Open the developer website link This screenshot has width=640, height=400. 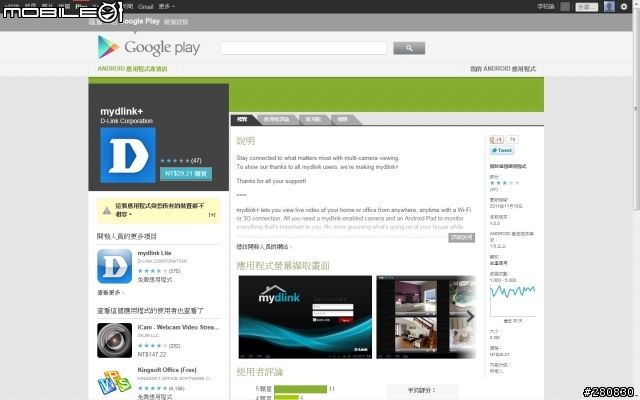(262, 247)
